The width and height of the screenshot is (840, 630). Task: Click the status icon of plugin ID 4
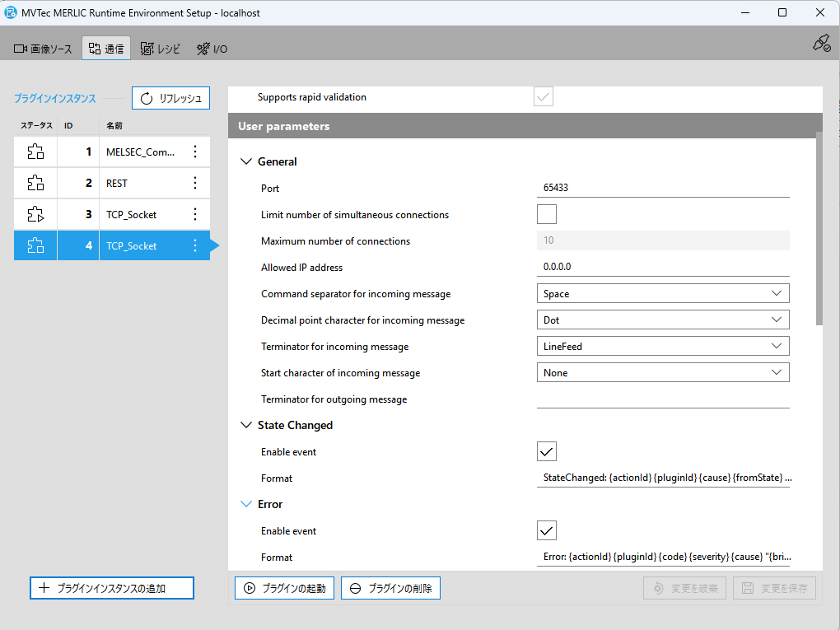pos(36,246)
